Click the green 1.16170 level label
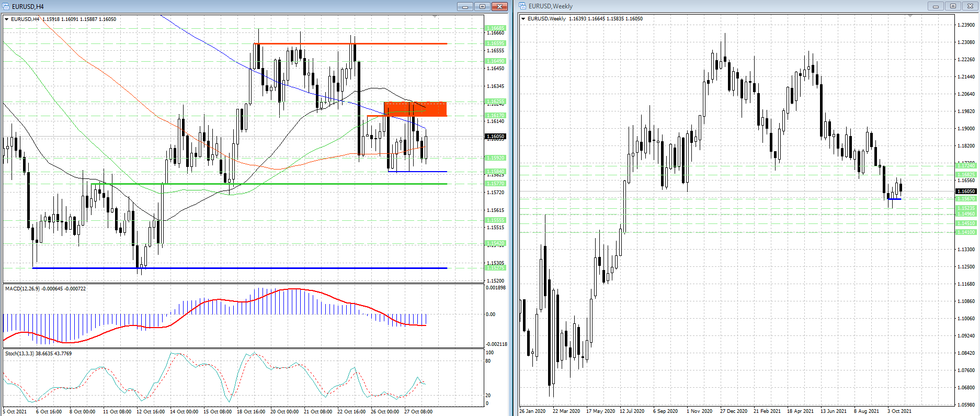The height and width of the screenshot is (416, 980). pos(495,116)
